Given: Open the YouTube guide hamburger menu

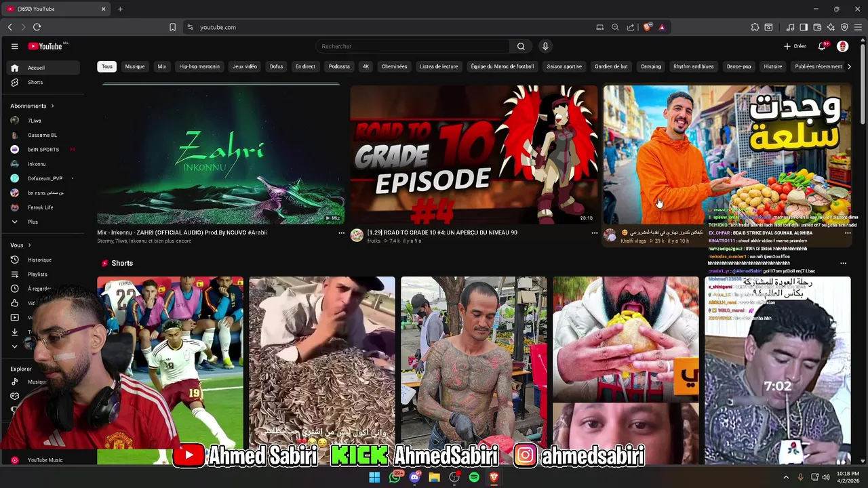Looking at the screenshot, I should [x=14, y=46].
